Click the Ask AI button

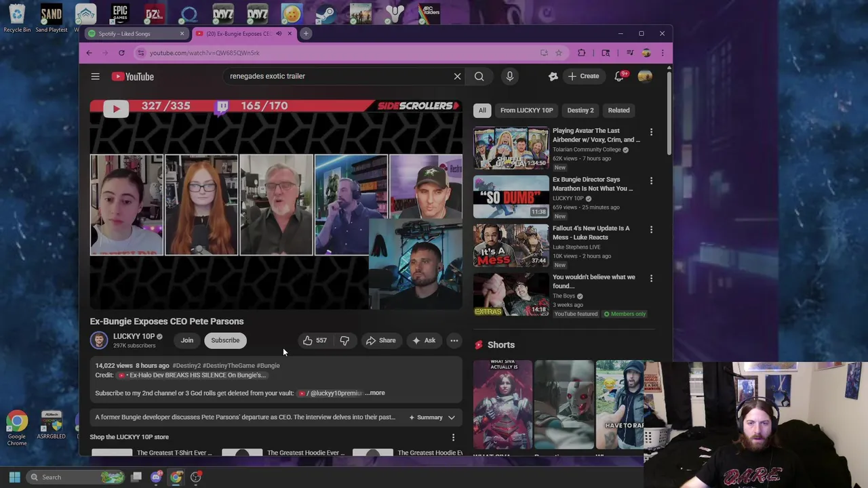pos(424,340)
